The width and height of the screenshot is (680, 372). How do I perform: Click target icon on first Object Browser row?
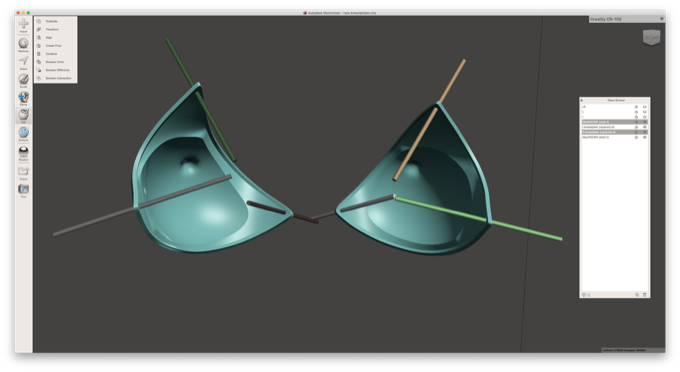pos(636,107)
